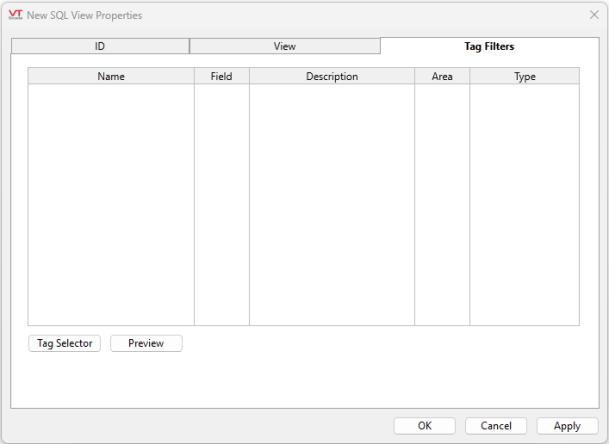
Task: Select the Tag Filters tab
Action: pos(489,46)
